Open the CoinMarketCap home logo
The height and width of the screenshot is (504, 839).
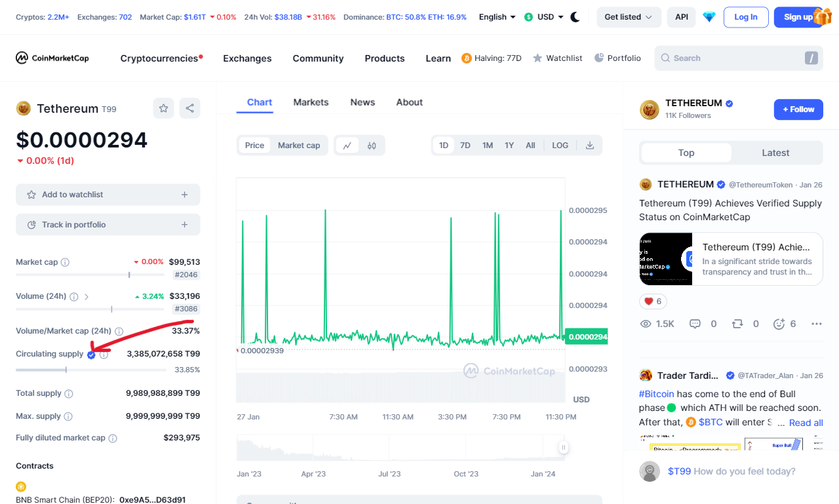[52, 58]
